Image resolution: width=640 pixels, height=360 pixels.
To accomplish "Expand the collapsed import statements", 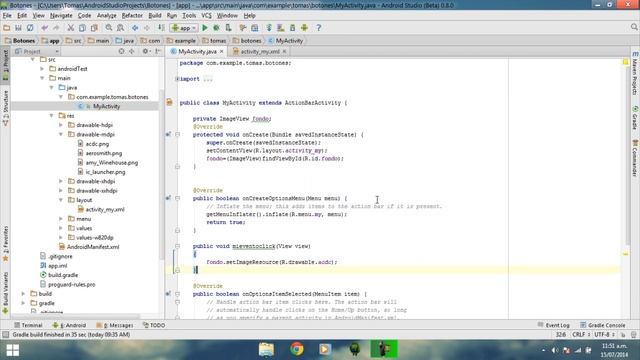I will coord(177,79).
